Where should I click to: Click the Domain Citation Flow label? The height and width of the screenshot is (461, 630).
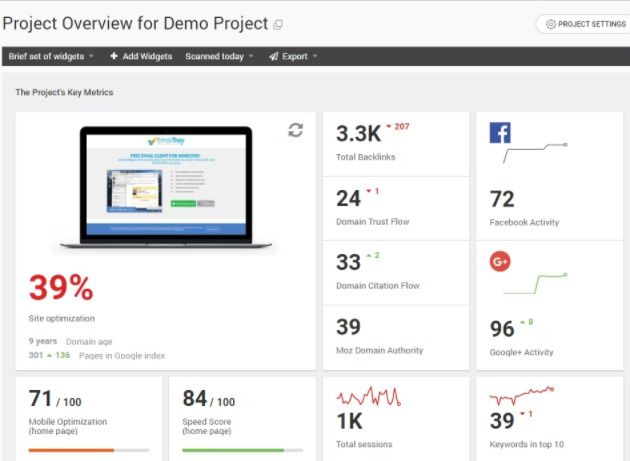(x=378, y=285)
